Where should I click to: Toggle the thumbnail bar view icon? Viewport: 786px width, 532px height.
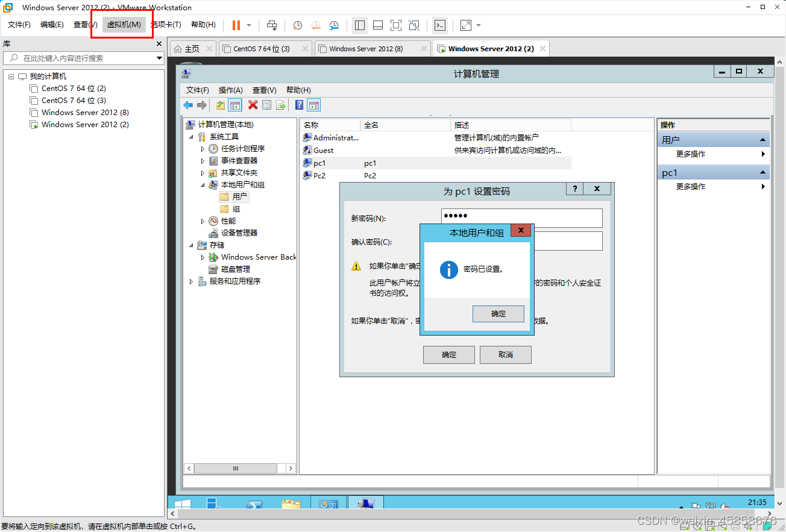[x=378, y=25]
